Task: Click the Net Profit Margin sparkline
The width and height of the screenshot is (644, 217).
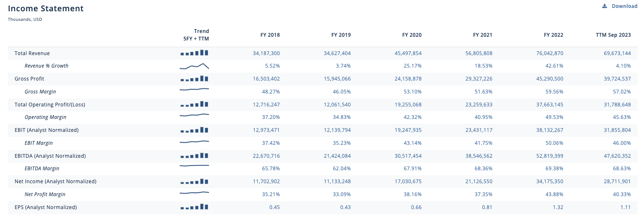Action: pos(194,193)
